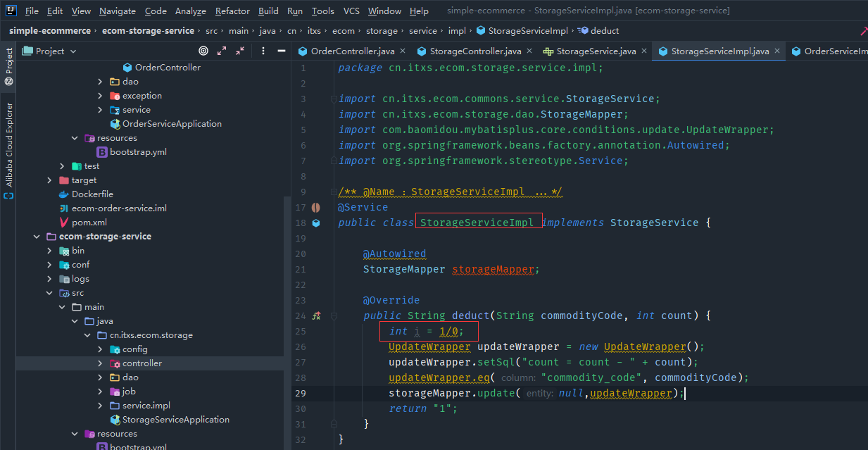Close the StorageController.java tab
The height and width of the screenshot is (450, 868).
coord(529,51)
